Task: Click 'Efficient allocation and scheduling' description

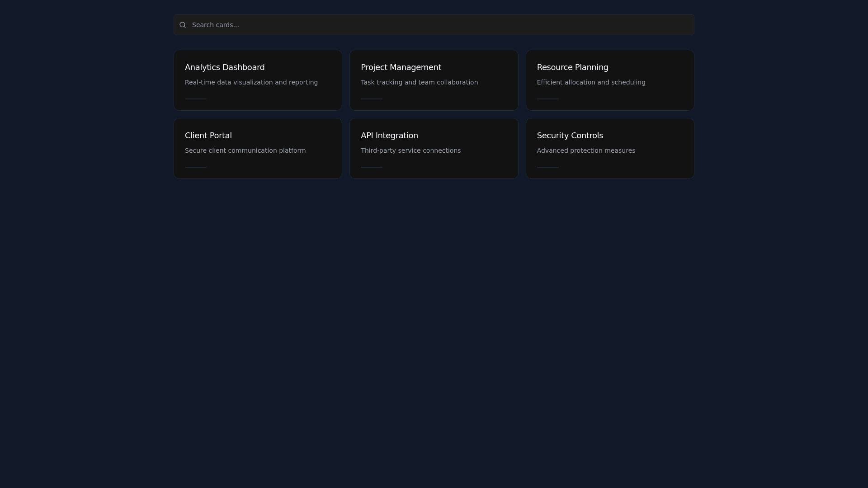Action: pos(591,82)
